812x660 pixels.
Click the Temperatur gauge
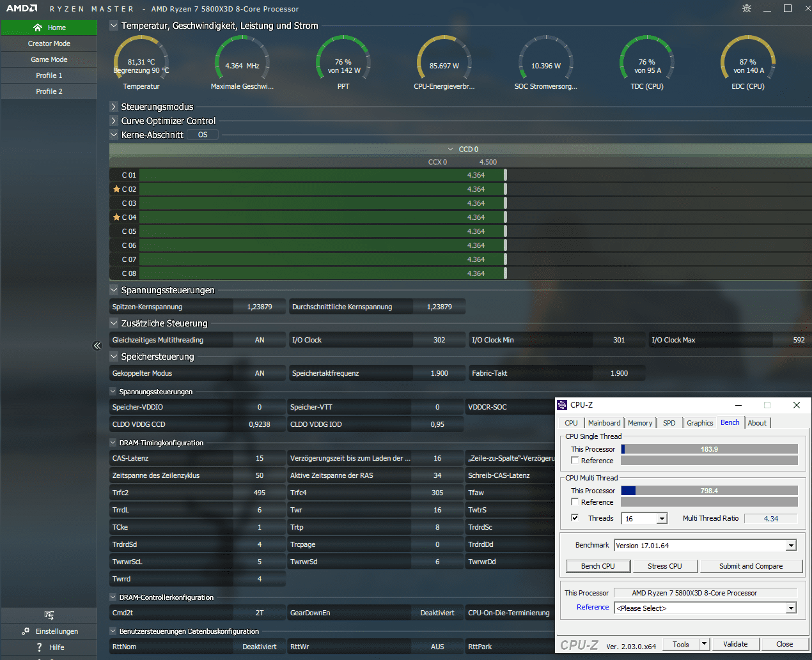(x=141, y=63)
